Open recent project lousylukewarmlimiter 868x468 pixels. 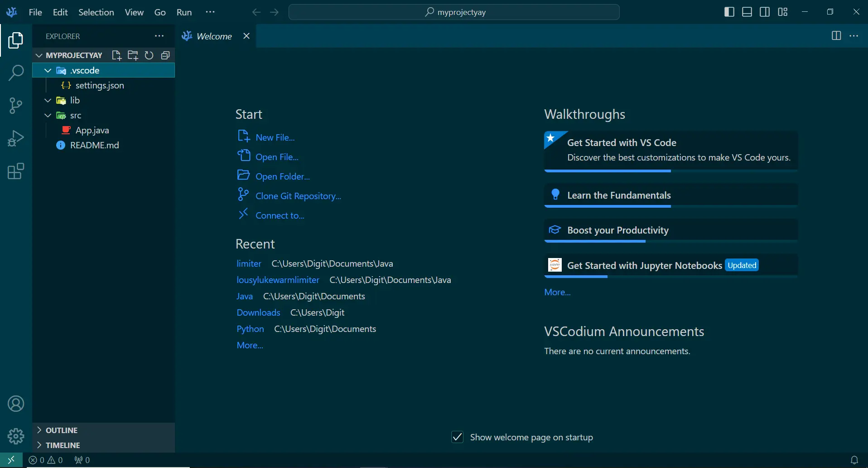[278, 280]
